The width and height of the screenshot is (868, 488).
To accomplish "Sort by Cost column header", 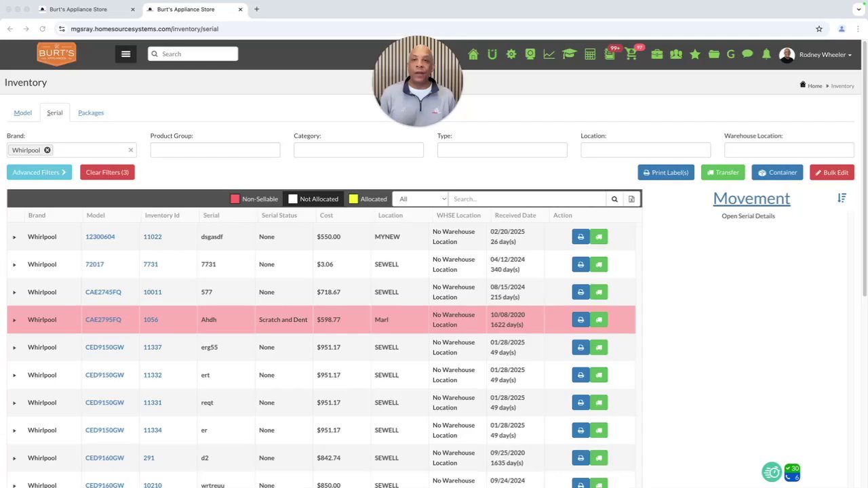I will (x=326, y=216).
